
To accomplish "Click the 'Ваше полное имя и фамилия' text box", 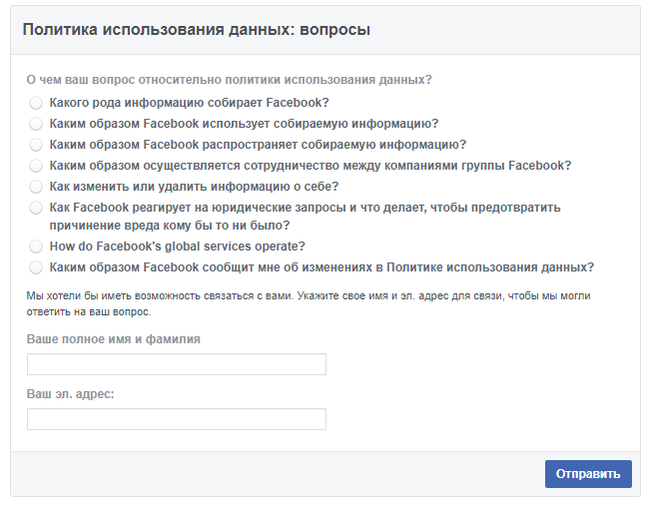I will (x=176, y=364).
